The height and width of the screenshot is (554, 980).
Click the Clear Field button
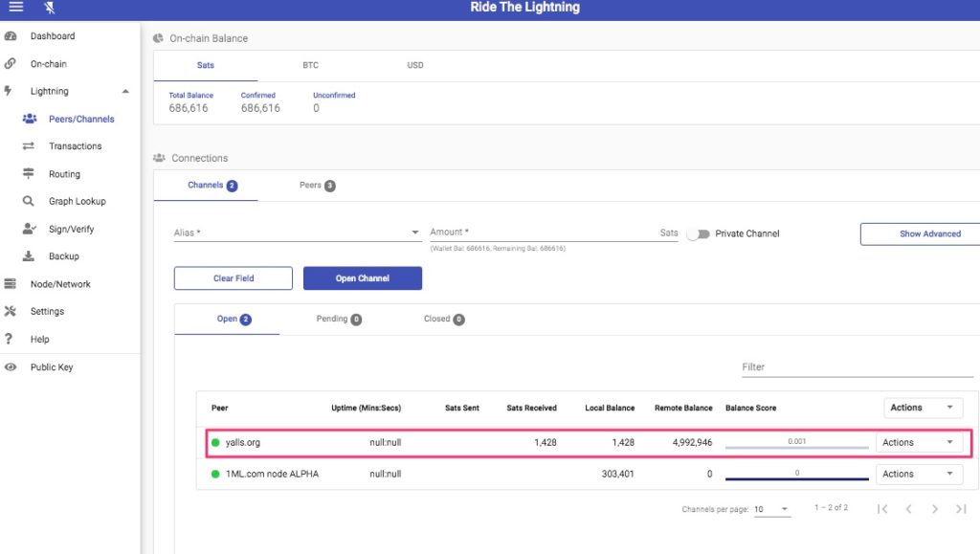tap(234, 278)
